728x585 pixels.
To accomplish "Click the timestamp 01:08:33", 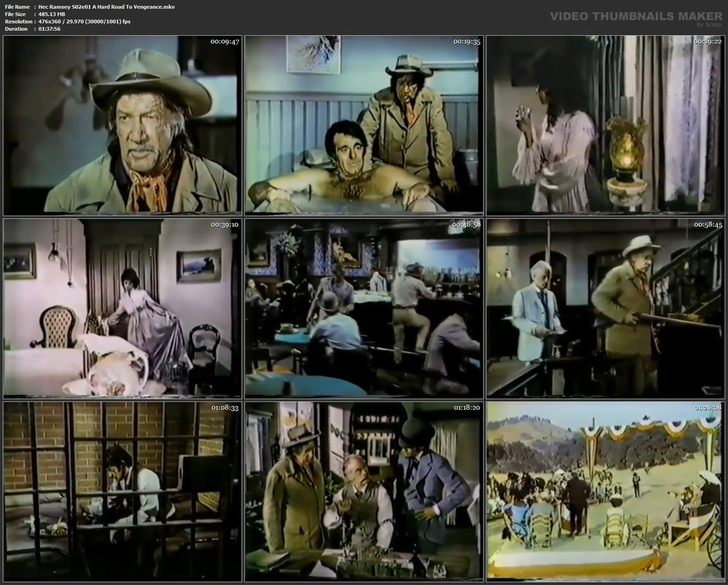I will 224,407.
